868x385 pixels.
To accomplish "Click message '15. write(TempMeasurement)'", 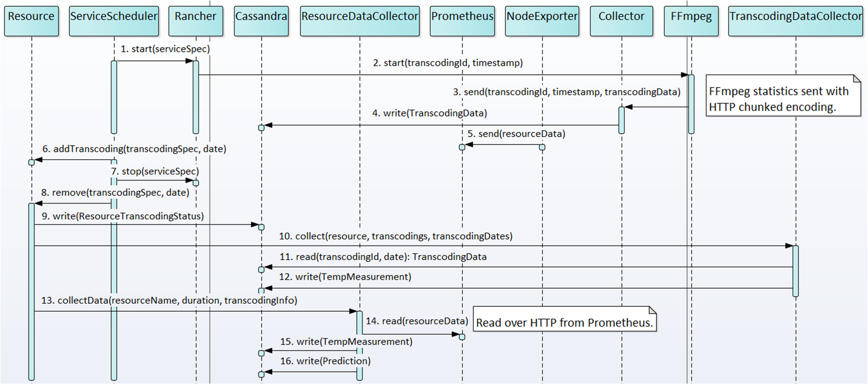I will point(346,342).
